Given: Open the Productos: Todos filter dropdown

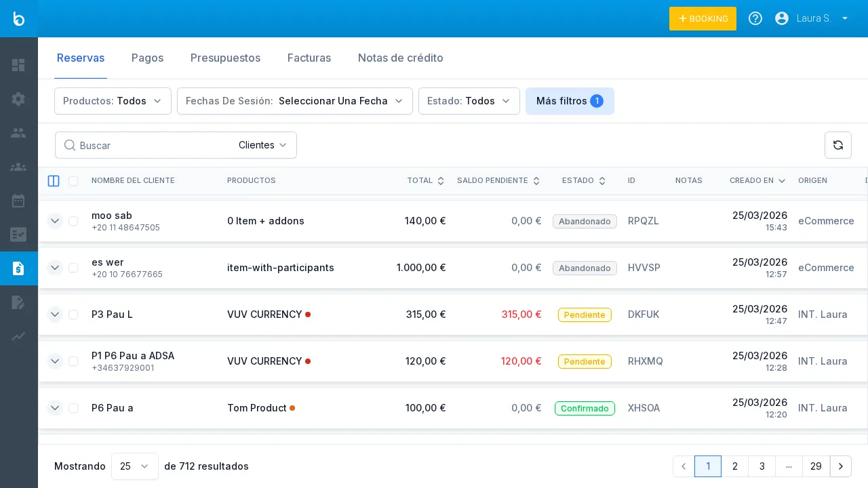Looking at the screenshot, I should tap(113, 101).
